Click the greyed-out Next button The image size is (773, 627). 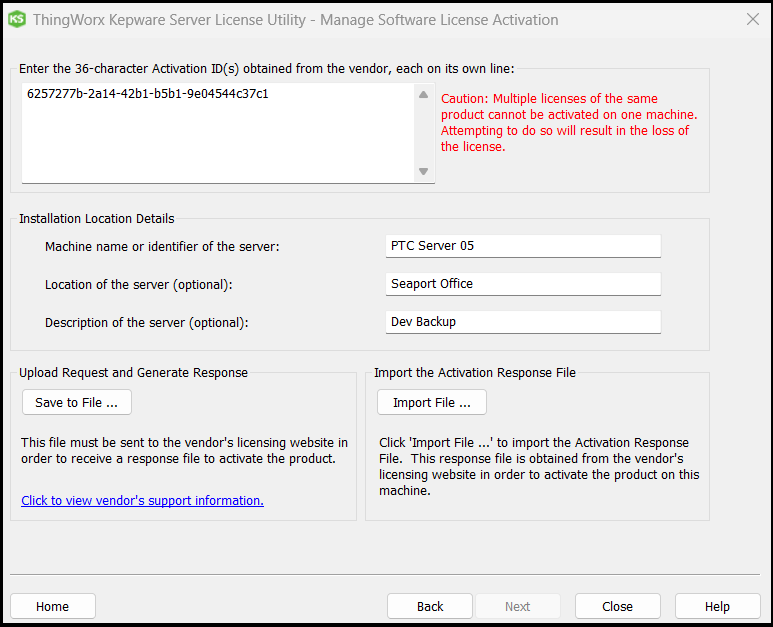517,606
